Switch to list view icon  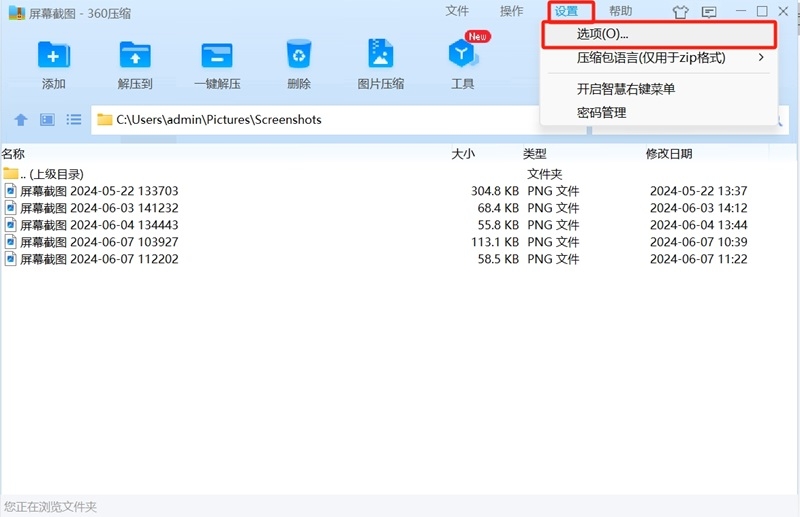tap(74, 120)
